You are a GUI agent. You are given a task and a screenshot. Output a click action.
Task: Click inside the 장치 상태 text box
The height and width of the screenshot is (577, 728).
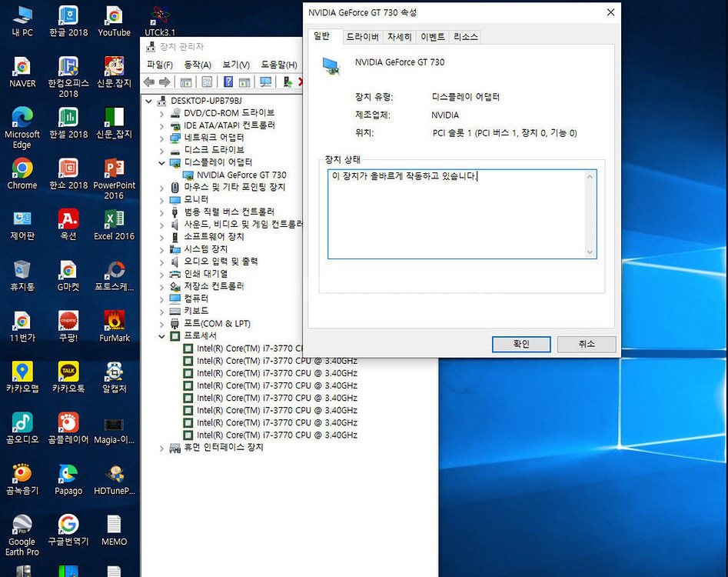pyautogui.click(x=457, y=214)
